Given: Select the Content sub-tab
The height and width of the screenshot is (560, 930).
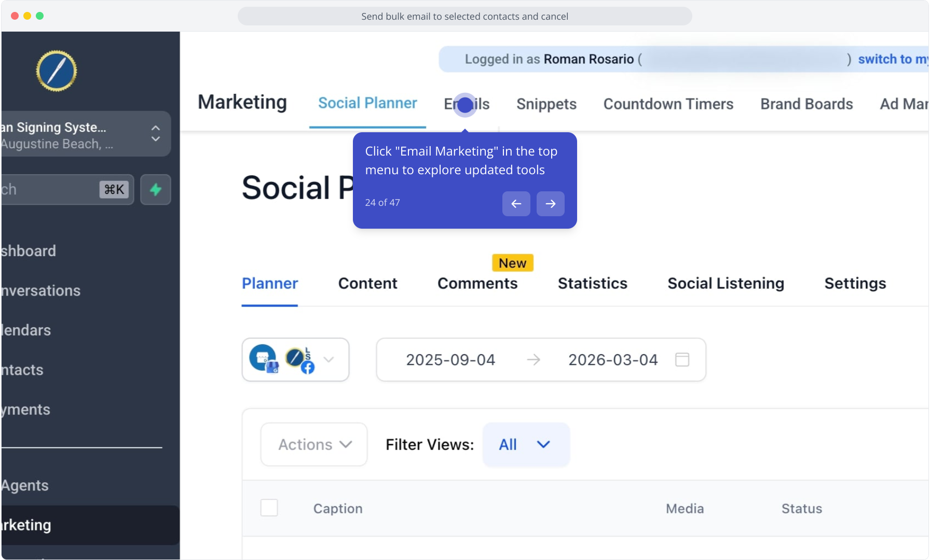Looking at the screenshot, I should 367,284.
